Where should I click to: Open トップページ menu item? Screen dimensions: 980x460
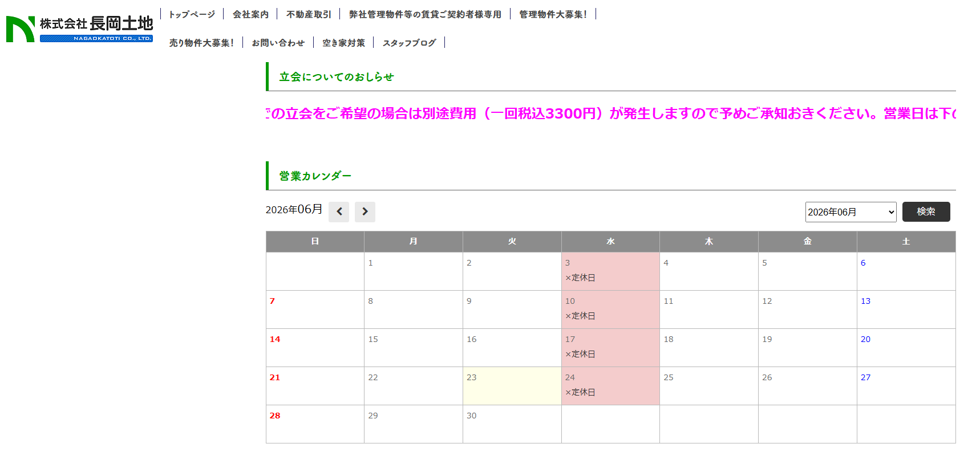[x=192, y=14]
